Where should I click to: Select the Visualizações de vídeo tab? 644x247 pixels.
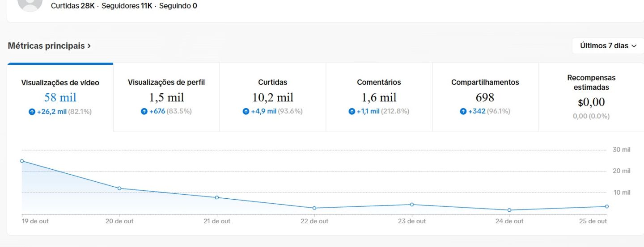click(x=60, y=97)
